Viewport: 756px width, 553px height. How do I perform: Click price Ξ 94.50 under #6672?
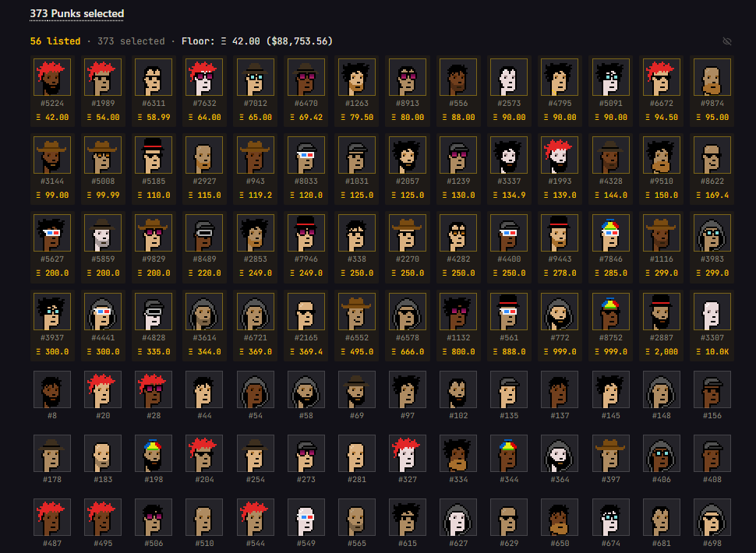pyautogui.click(x=661, y=117)
